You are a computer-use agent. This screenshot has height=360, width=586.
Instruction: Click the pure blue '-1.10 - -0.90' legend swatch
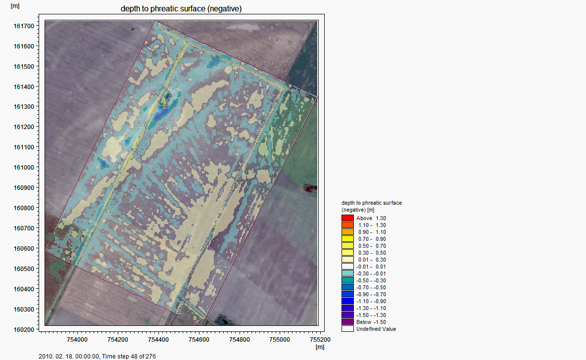tap(347, 301)
